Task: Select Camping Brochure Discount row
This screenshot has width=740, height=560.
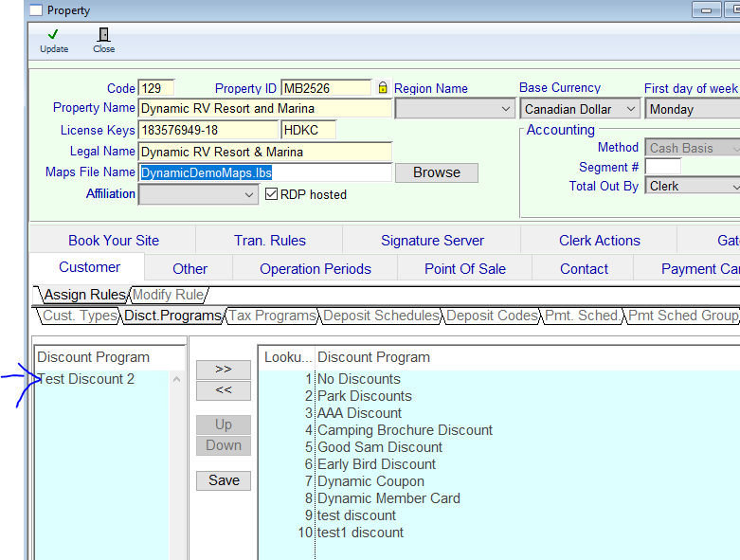Action: 499,430
